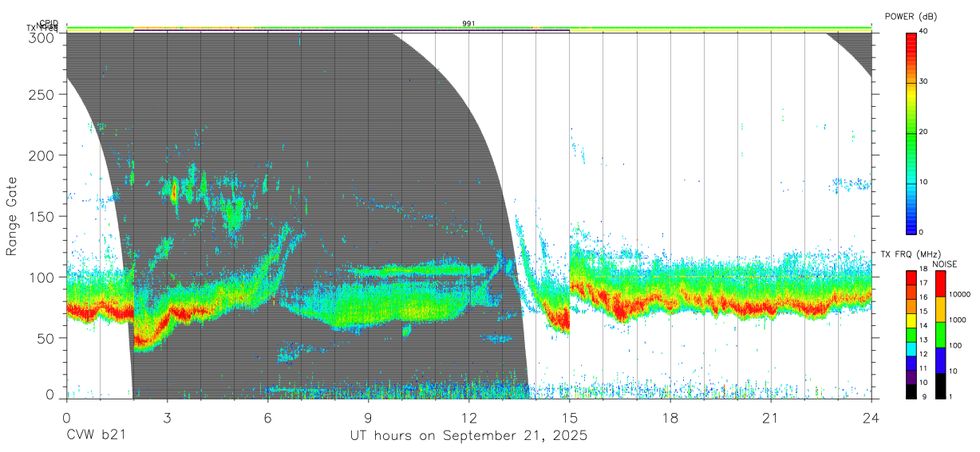Click the yellow 14–15 MHz TX FRQ swatch
Screen dimensions: 980x452
click(911, 320)
